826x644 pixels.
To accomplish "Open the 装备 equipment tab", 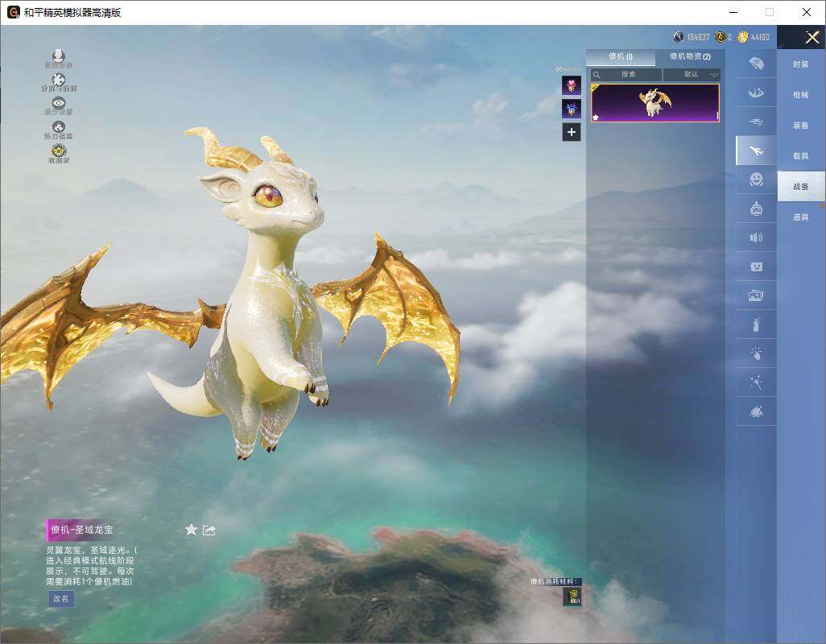I will coord(801,126).
